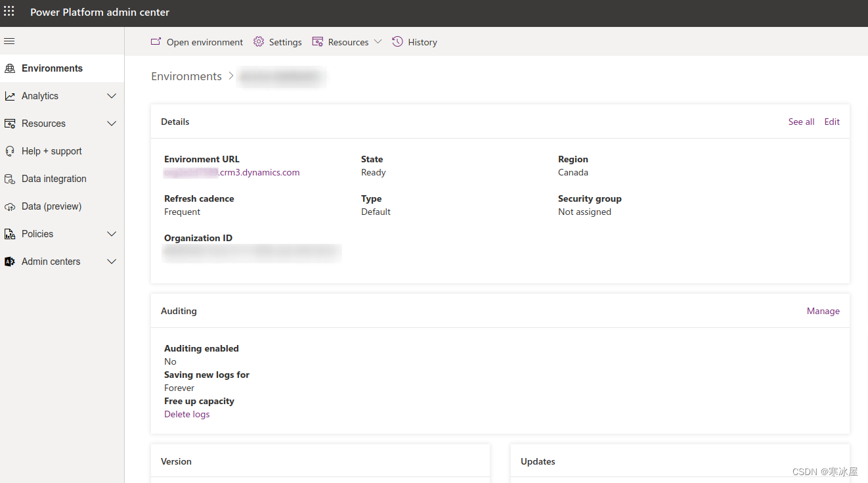Collapse the navigation hamburger menu

point(9,41)
